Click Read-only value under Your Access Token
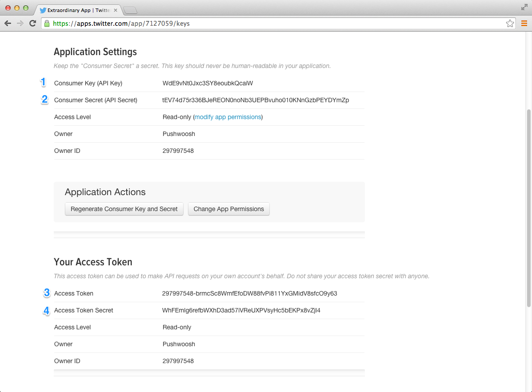 click(x=177, y=328)
